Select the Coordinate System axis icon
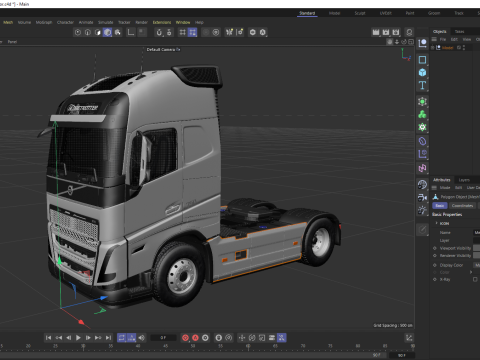 [131, 32]
